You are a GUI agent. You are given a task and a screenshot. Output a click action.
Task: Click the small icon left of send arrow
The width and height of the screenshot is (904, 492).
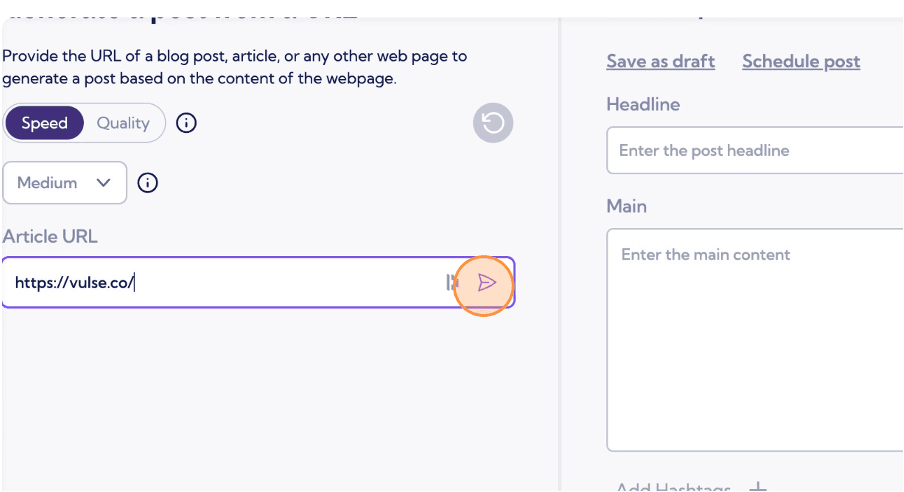click(451, 283)
